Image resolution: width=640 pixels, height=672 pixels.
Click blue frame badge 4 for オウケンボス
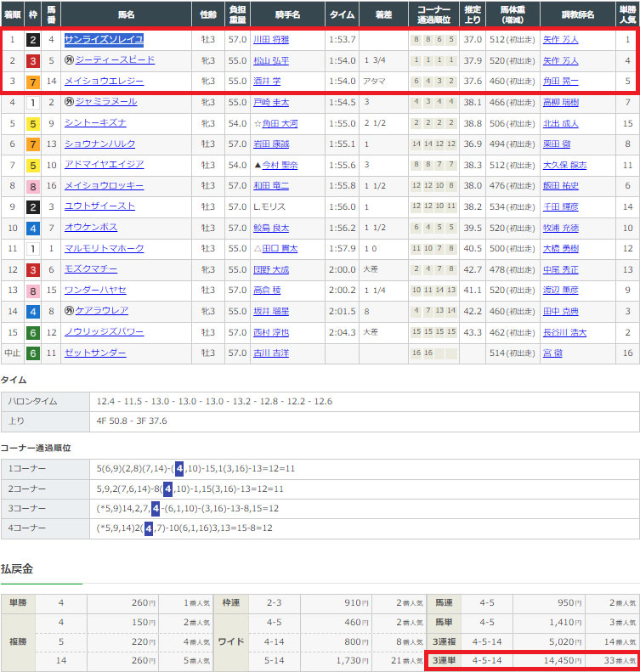[31, 228]
